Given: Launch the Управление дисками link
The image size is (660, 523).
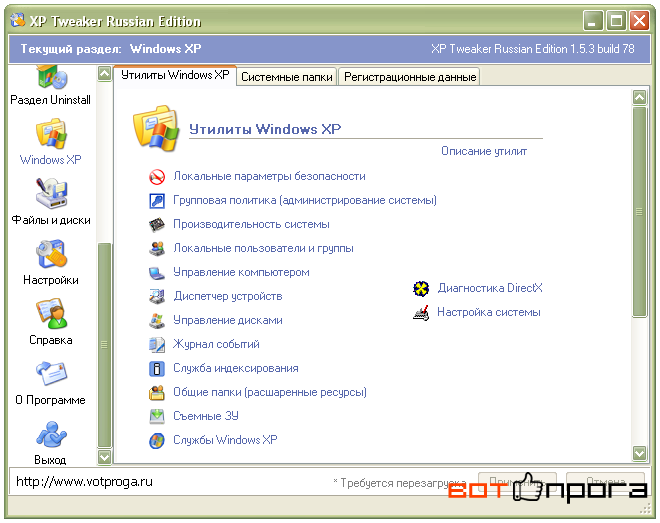Looking at the screenshot, I should coord(228,320).
